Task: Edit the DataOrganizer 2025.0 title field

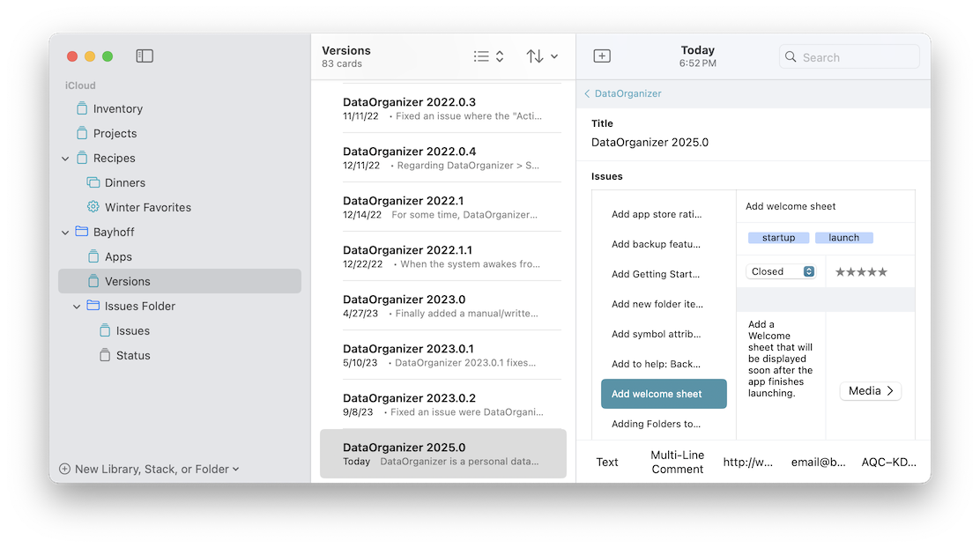Action: [650, 143]
